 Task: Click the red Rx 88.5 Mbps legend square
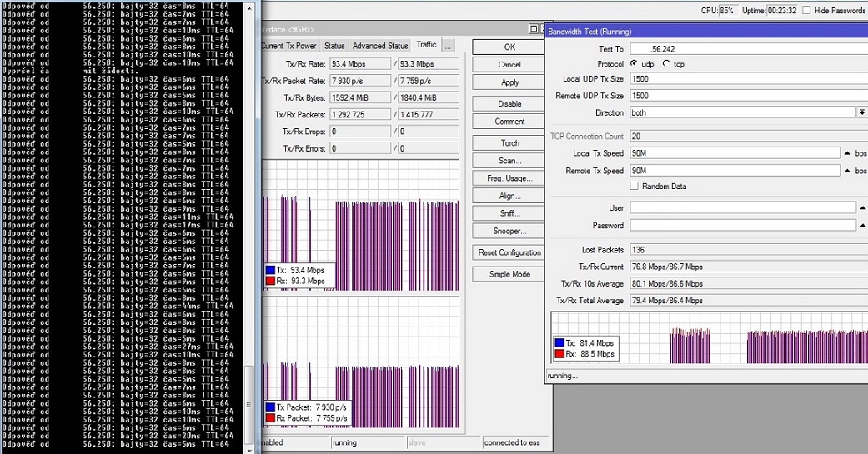coord(559,354)
